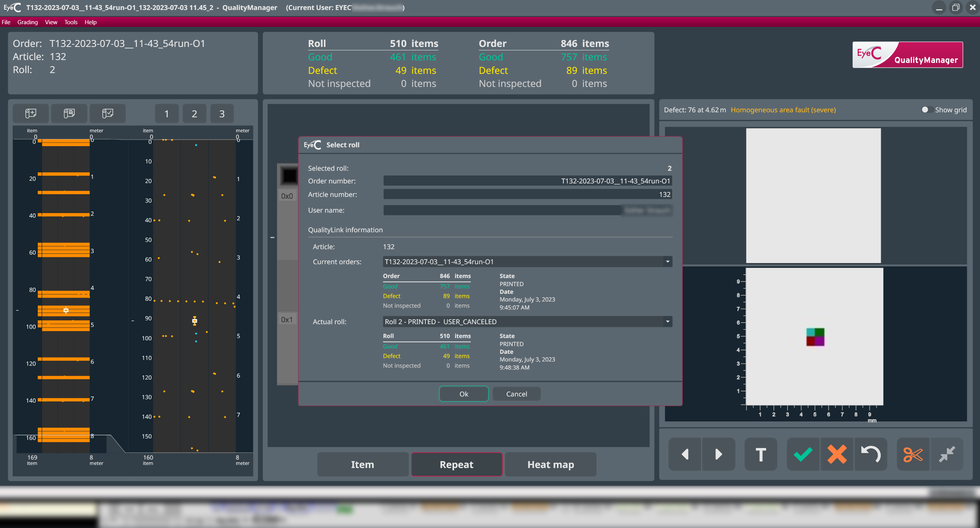Select lane button 1
This screenshot has width=980, height=528.
167,113
